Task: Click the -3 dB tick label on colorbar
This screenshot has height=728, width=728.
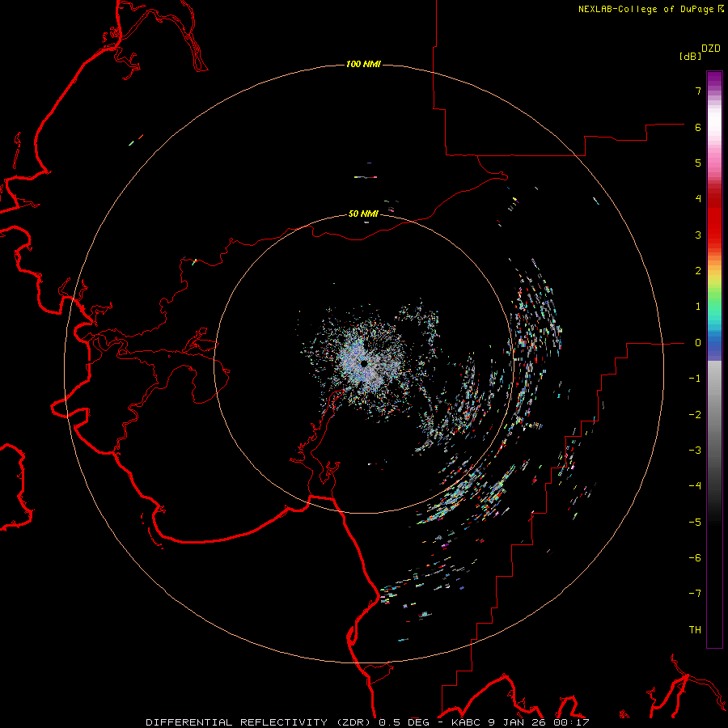Action: [x=695, y=451]
